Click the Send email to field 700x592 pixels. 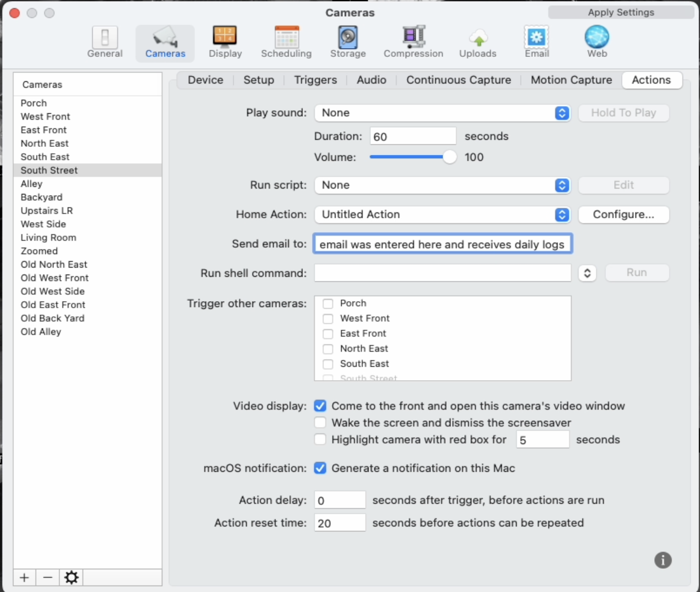[x=443, y=244]
